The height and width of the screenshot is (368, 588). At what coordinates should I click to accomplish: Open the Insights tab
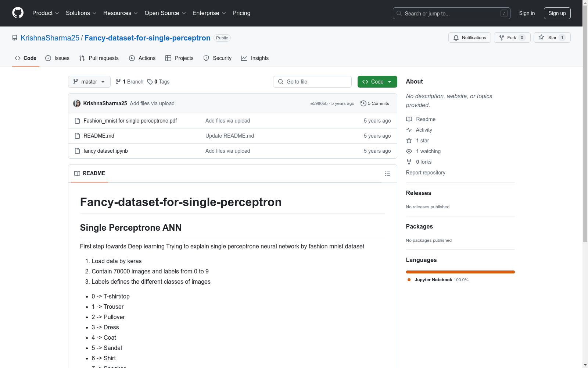[255, 58]
